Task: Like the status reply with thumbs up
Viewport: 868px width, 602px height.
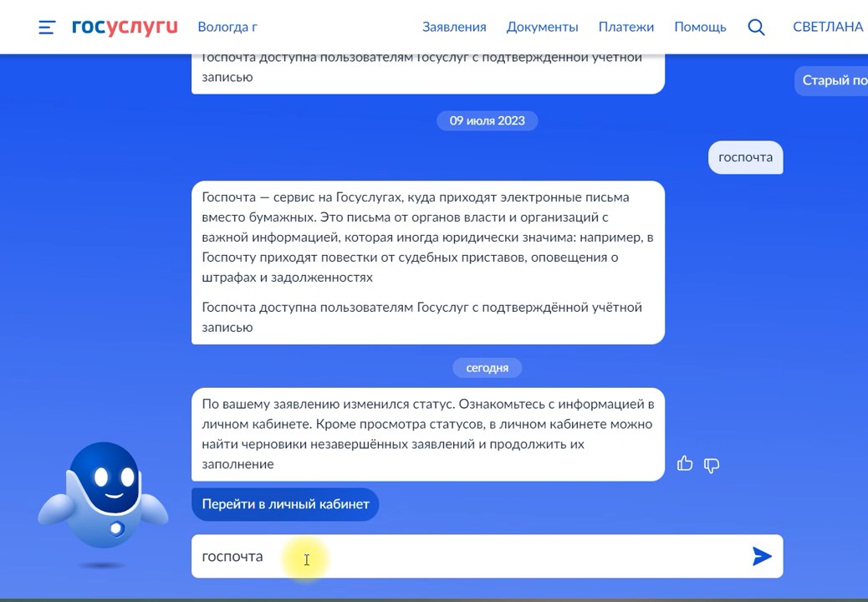Action: tap(685, 464)
